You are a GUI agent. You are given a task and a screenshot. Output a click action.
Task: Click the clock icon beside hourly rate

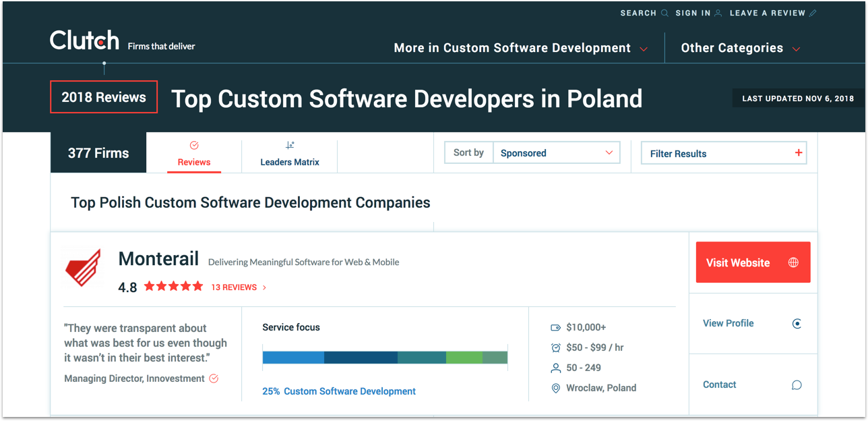tap(556, 347)
